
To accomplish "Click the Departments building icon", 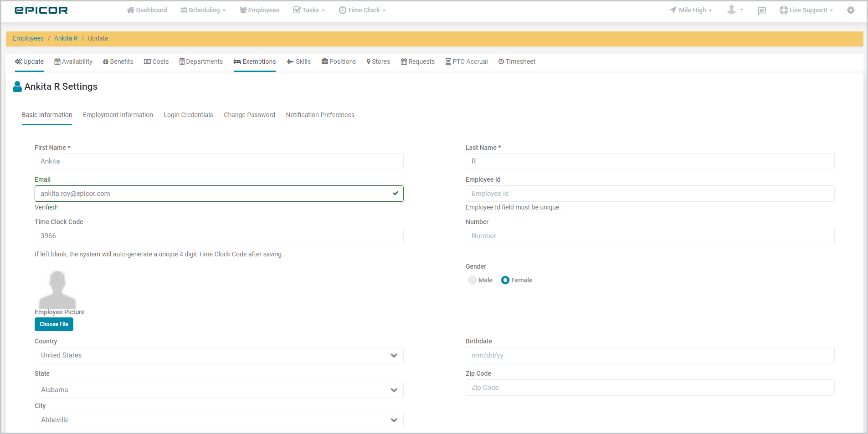I will (x=182, y=61).
